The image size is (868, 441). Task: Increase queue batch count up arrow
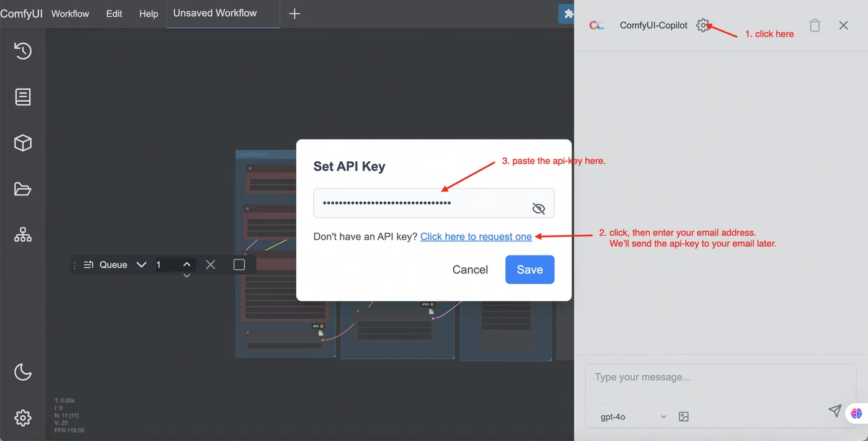coord(187,264)
